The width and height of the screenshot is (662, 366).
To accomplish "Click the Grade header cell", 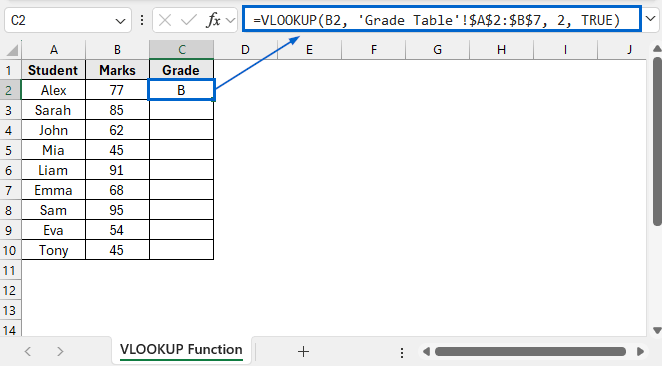I will point(182,70).
